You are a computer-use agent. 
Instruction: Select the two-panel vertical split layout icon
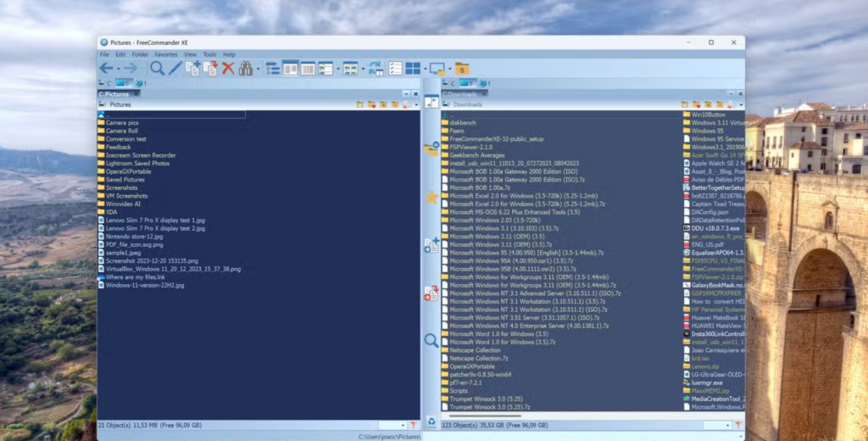pyautogui.click(x=290, y=68)
